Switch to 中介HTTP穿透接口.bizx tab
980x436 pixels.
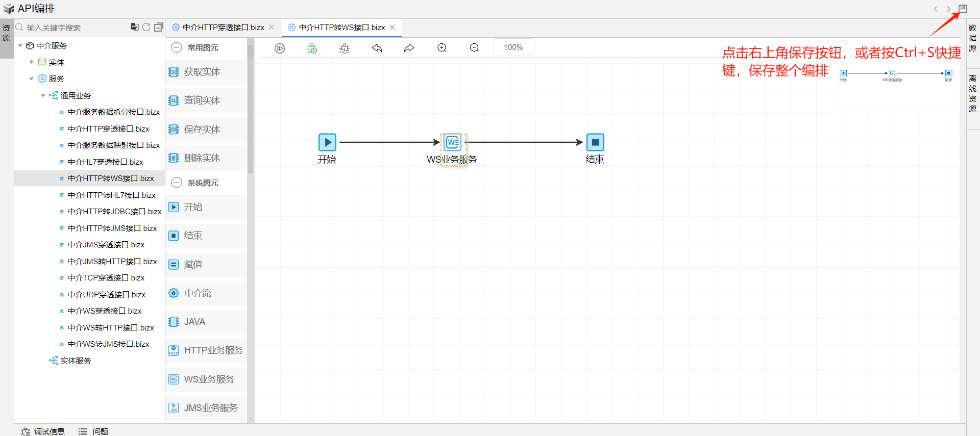(223, 28)
